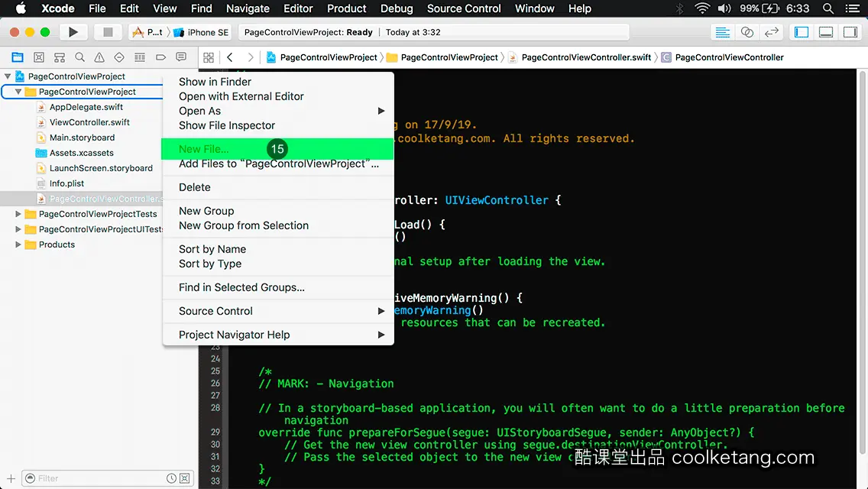Select Sort by Name
Image resolution: width=868 pixels, height=489 pixels.
[278, 249]
